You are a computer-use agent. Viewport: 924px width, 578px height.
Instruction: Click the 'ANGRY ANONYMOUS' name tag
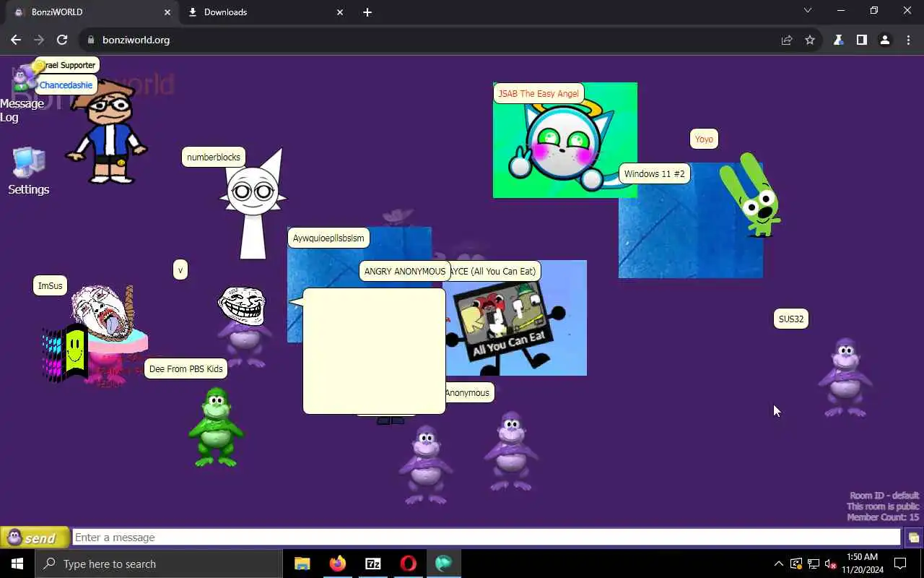click(405, 272)
